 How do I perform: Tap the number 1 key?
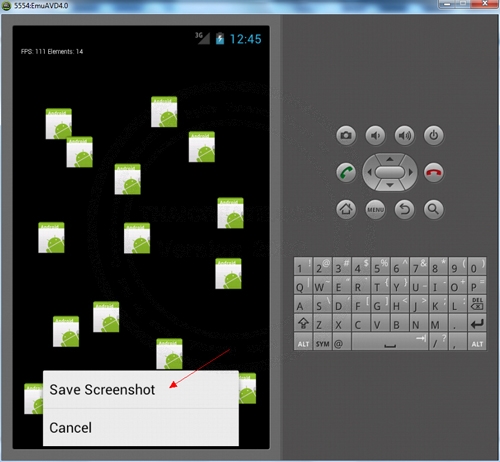tap(303, 266)
